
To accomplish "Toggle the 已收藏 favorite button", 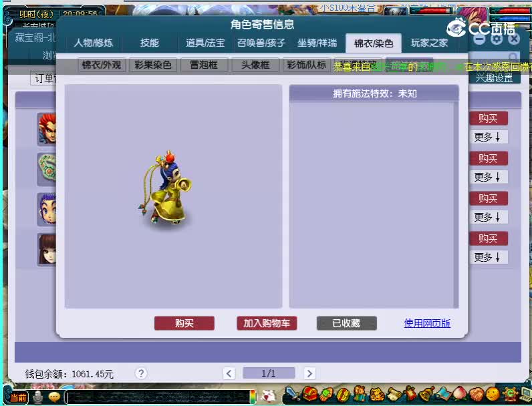I will click(x=346, y=323).
